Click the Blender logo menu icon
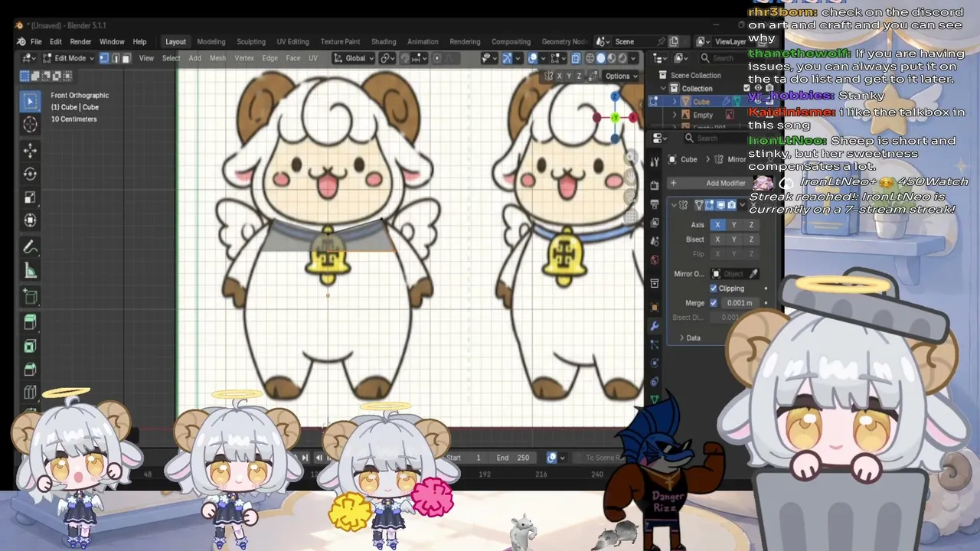This screenshot has height=551, width=980. (21, 41)
